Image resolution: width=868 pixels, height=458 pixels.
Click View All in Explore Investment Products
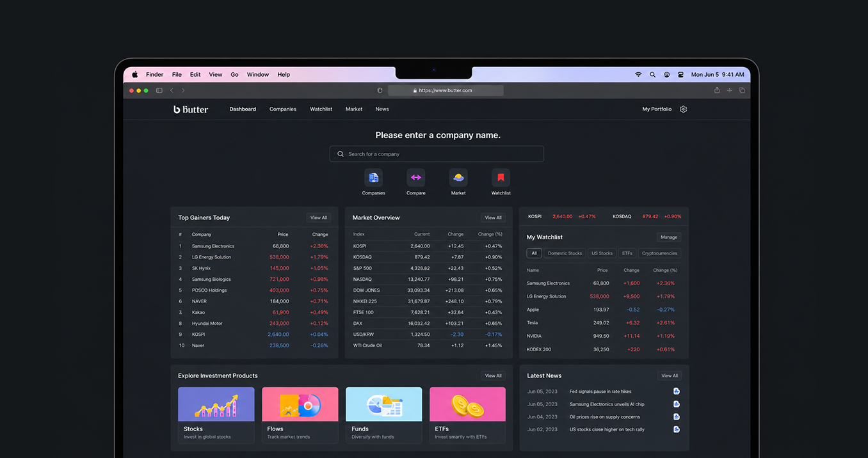tap(494, 376)
